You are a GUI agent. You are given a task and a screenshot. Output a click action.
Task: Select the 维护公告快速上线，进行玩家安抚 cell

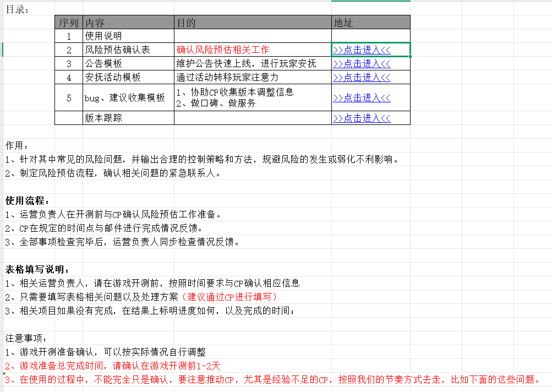coord(253,63)
